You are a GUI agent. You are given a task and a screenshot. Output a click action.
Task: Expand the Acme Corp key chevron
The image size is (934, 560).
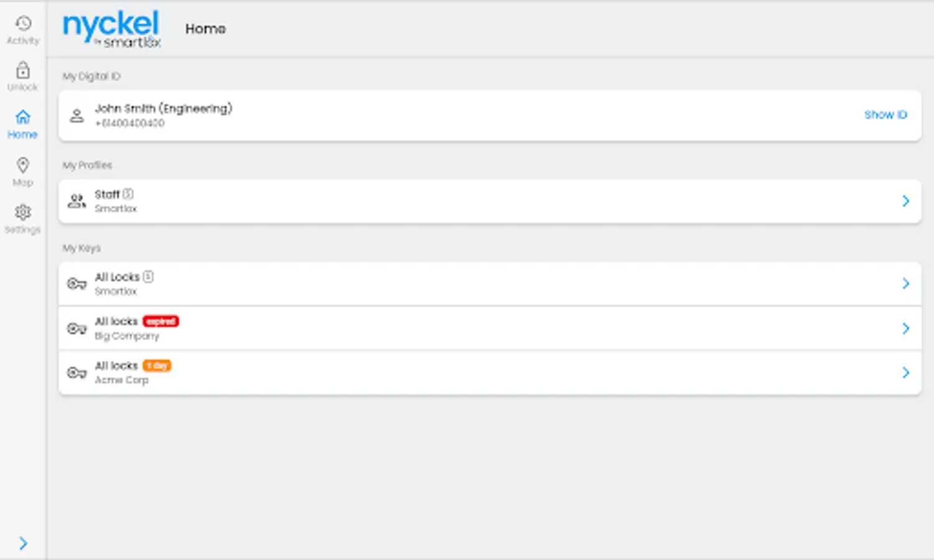pos(905,373)
